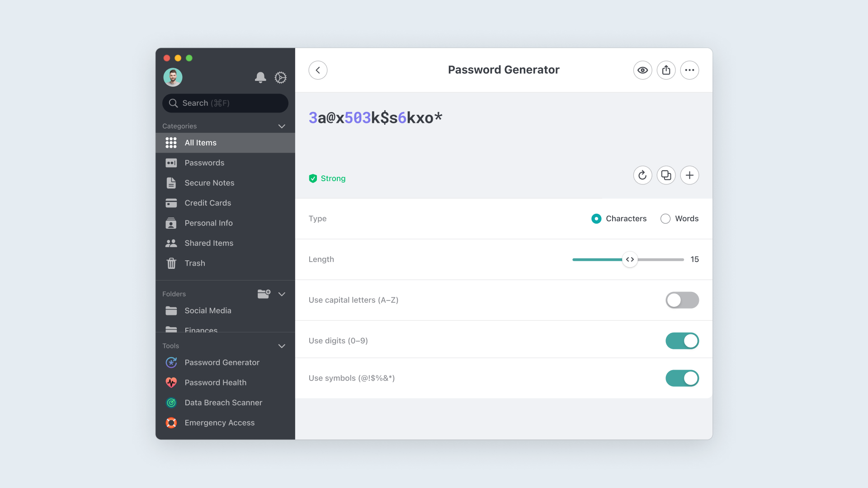Collapse the Folders section chevron
868x488 pixels.
(x=282, y=294)
